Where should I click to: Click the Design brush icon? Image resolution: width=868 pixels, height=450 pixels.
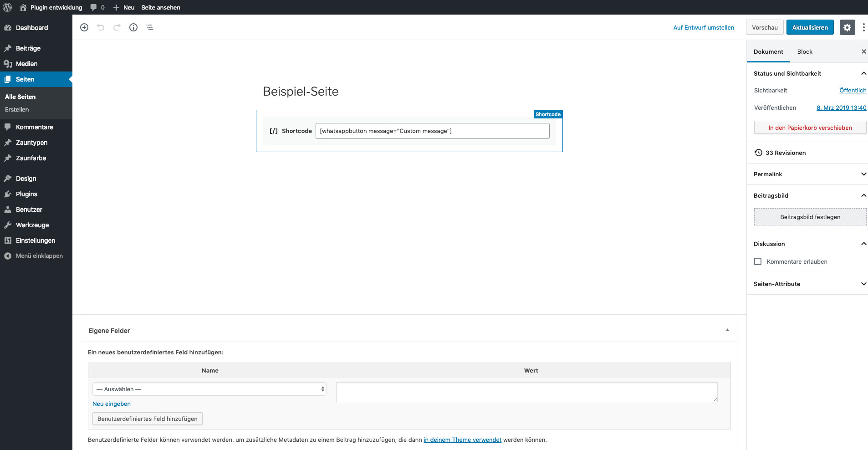point(8,179)
